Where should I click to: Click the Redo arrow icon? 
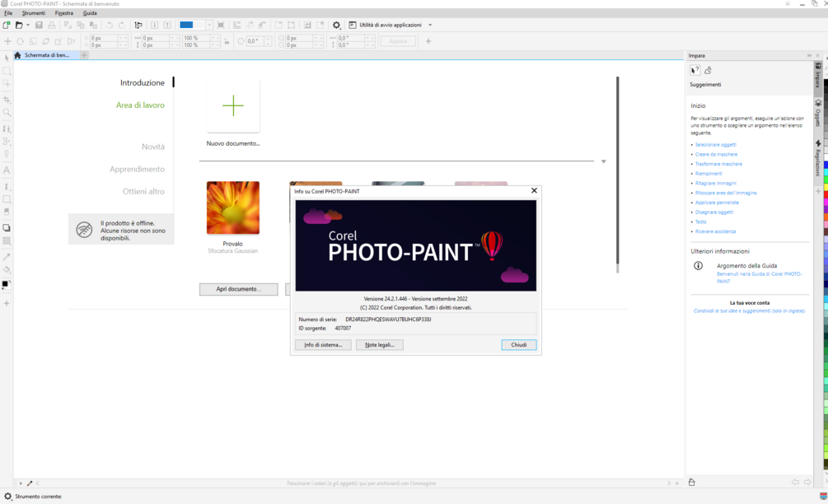(x=122, y=25)
